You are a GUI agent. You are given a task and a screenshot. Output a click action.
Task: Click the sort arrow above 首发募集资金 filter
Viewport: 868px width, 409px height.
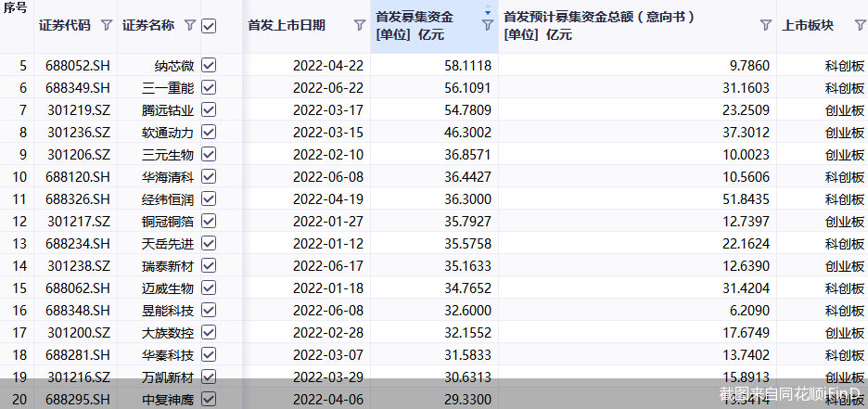[488, 14]
